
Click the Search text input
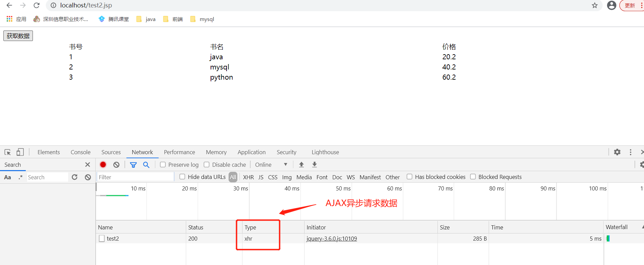point(47,177)
